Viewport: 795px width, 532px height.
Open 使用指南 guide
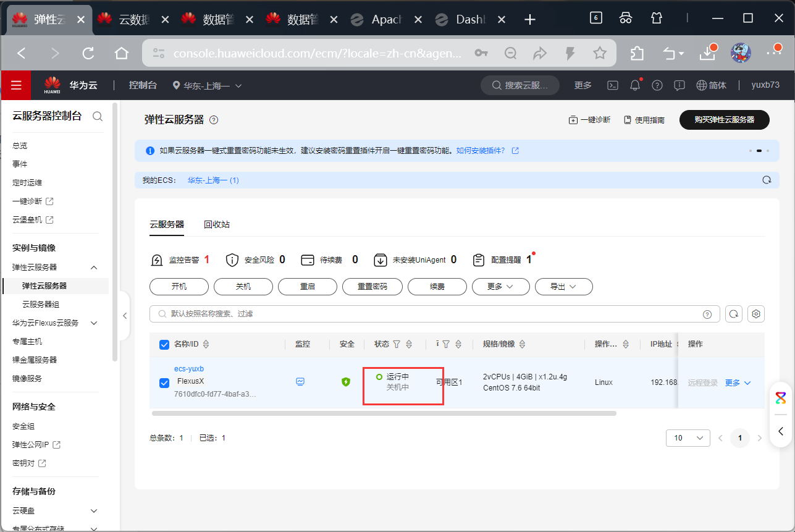click(644, 120)
